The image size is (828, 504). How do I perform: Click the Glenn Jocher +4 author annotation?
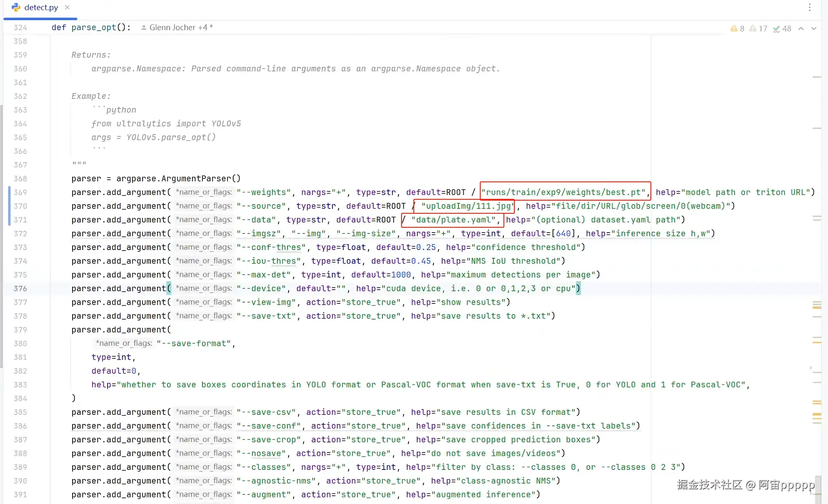coord(177,28)
